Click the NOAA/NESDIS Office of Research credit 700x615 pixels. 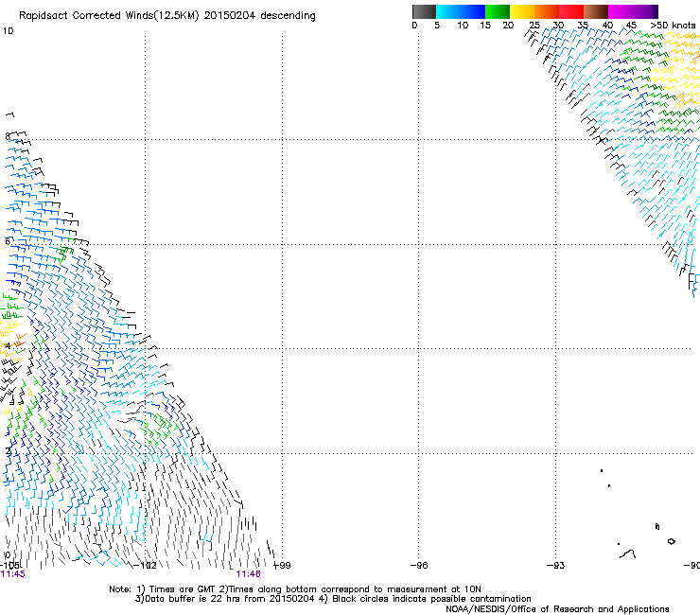557,609
